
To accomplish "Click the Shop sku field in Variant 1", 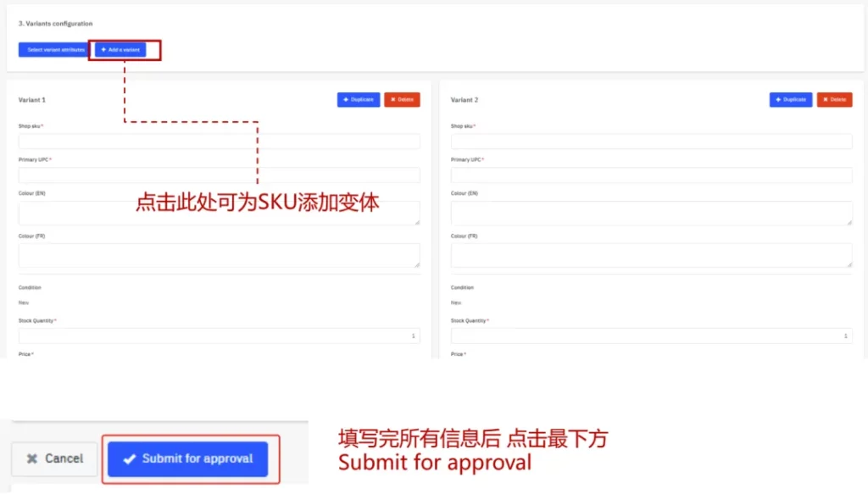I will pos(219,142).
